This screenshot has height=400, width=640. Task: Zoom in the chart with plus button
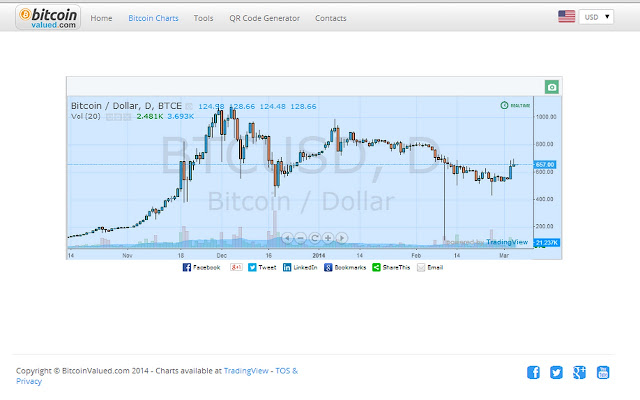(328, 238)
